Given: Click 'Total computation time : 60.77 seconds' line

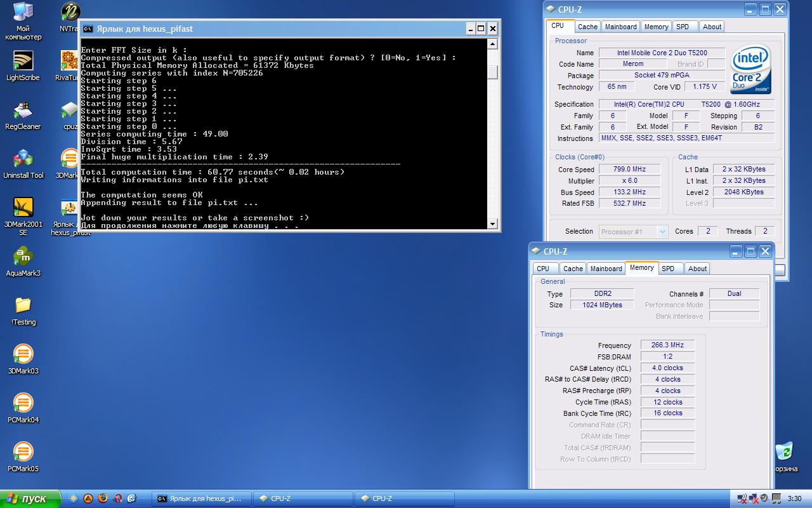Looking at the screenshot, I should click(213, 172).
